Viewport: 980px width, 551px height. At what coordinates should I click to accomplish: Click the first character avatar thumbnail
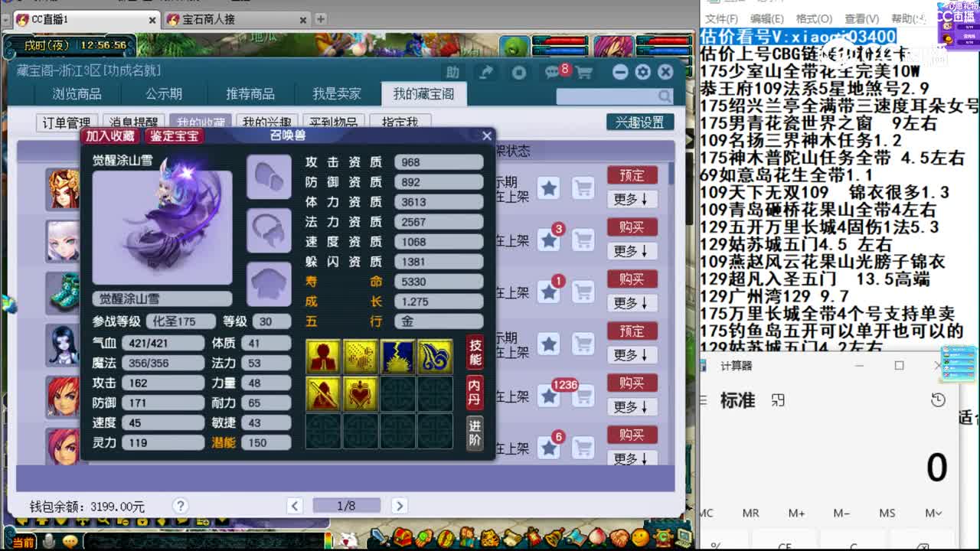(64, 188)
